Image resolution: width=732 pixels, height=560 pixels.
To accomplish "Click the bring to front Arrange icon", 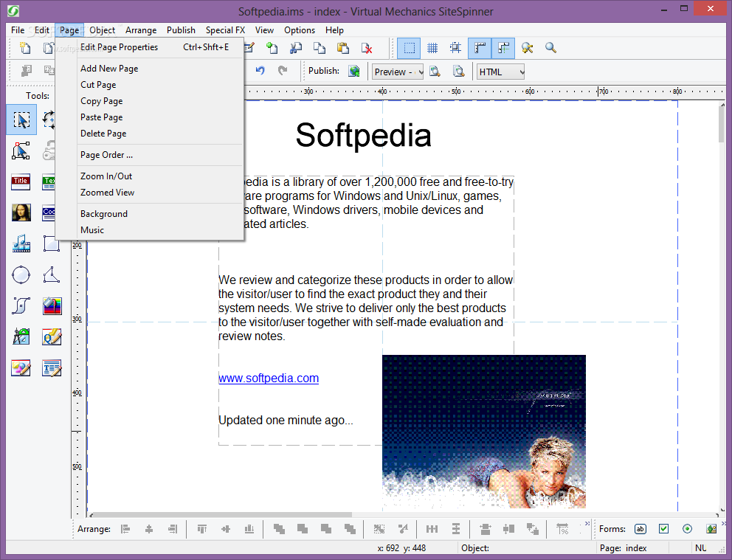I will pos(279,529).
